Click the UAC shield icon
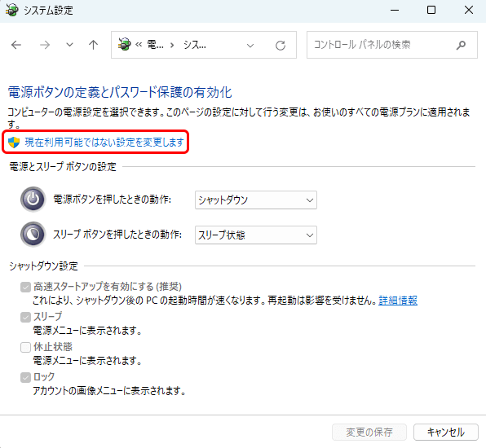The height and width of the screenshot is (448, 486). (14, 142)
